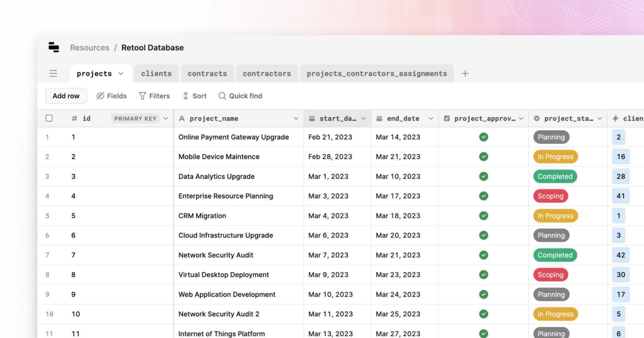Viewport: 644px width, 338px height.
Task: Switch to the contractors tab
Action: 267,74
